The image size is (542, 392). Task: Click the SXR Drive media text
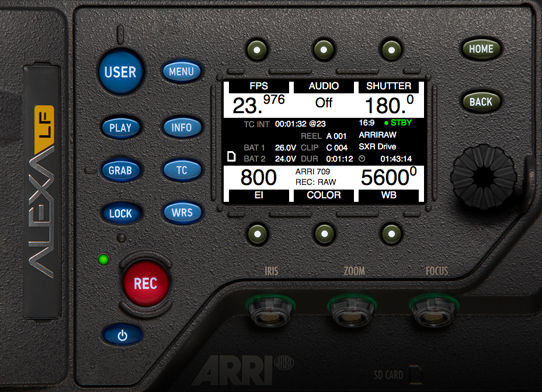click(x=377, y=146)
